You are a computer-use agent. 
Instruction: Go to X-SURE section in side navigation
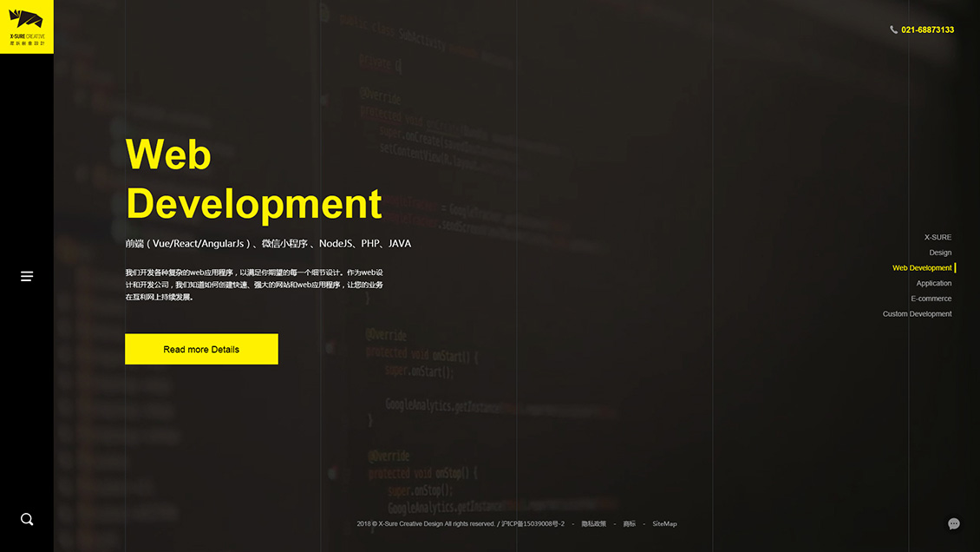(938, 237)
